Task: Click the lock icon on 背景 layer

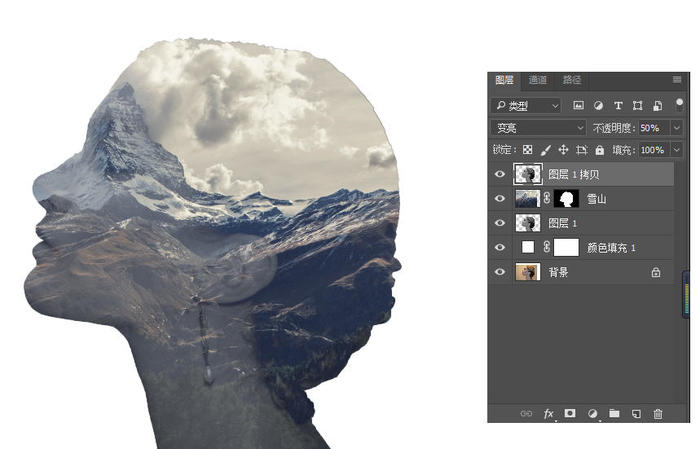Action: coord(655,272)
